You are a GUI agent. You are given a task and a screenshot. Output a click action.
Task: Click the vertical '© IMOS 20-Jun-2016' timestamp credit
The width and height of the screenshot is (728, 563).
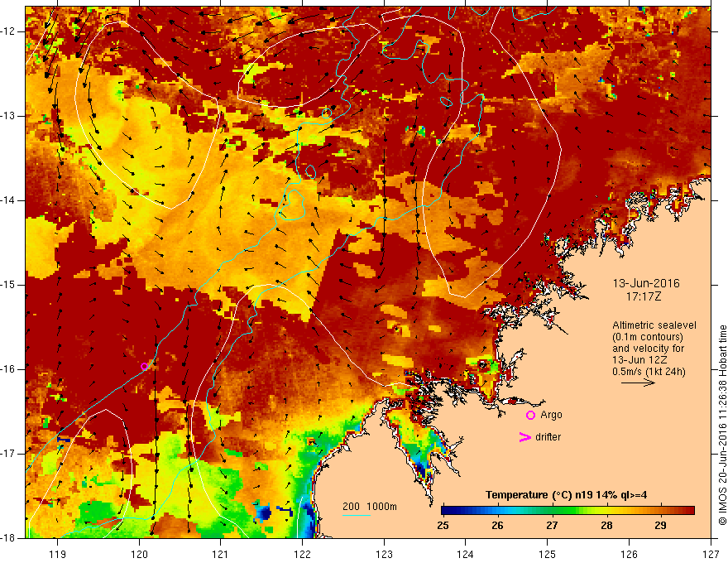pyautogui.click(x=722, y=425)
